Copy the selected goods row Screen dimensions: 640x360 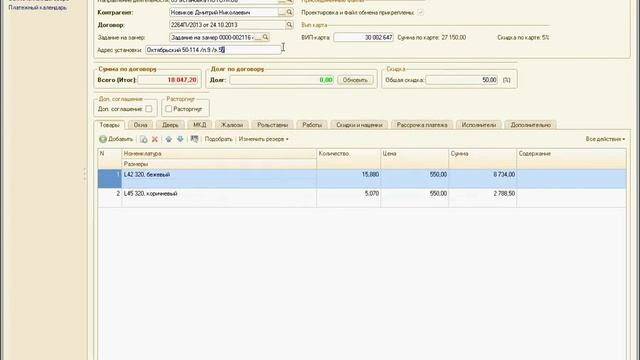(x=144, y=139)
